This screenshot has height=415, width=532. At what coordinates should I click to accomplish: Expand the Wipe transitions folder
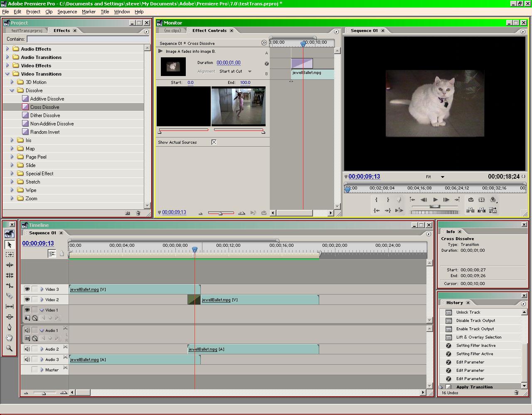coord(12,190)
